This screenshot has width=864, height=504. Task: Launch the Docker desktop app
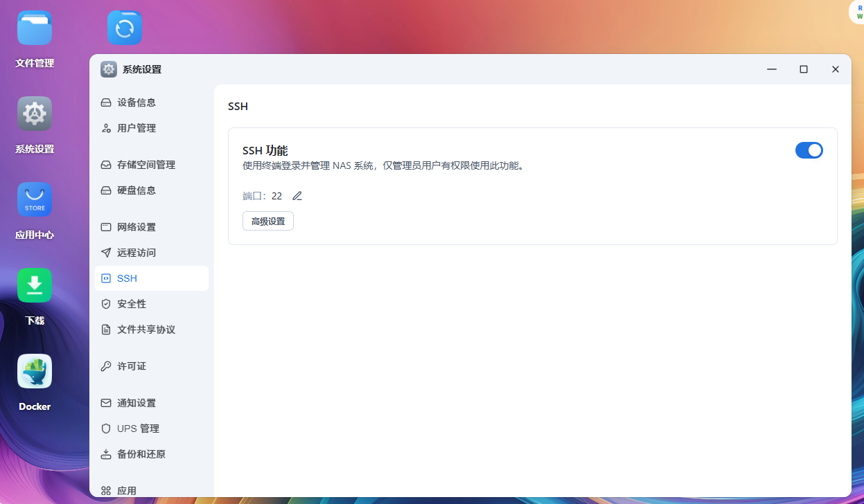pyautogui.click(x=35, y=372)
